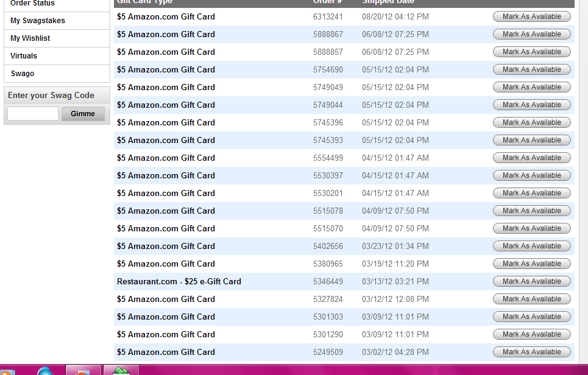588x375 pixels.
Task: Open Order Status in the sidebar
Action: click(x=32, y=4)
